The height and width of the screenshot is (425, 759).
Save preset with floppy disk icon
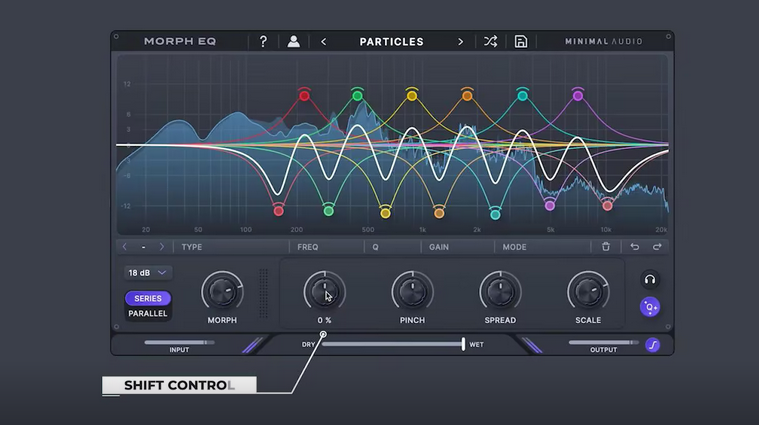[x=521, y=42]
